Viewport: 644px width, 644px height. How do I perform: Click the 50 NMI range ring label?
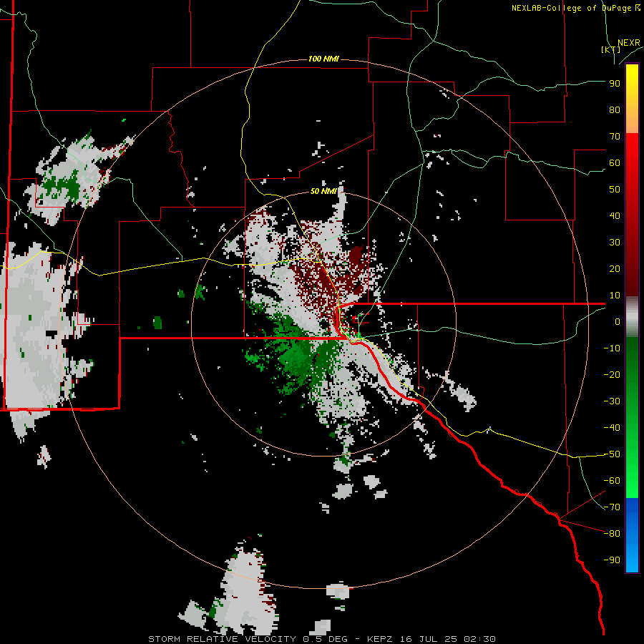(323, 191)
